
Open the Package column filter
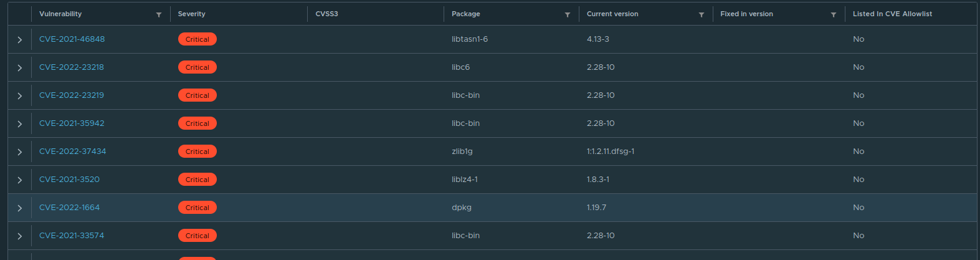(x=568, y=15)
